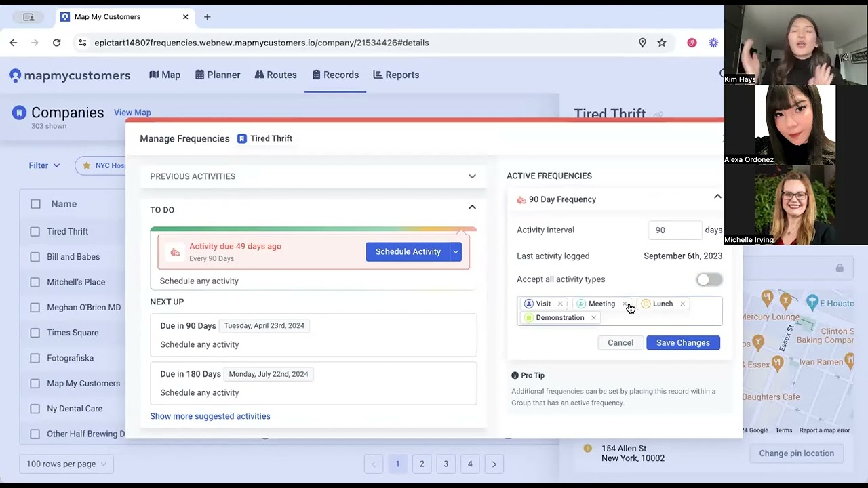Click the Schedule Activity button
The width and height of the screenshot is (868, 488).
[x=408, y=252]
